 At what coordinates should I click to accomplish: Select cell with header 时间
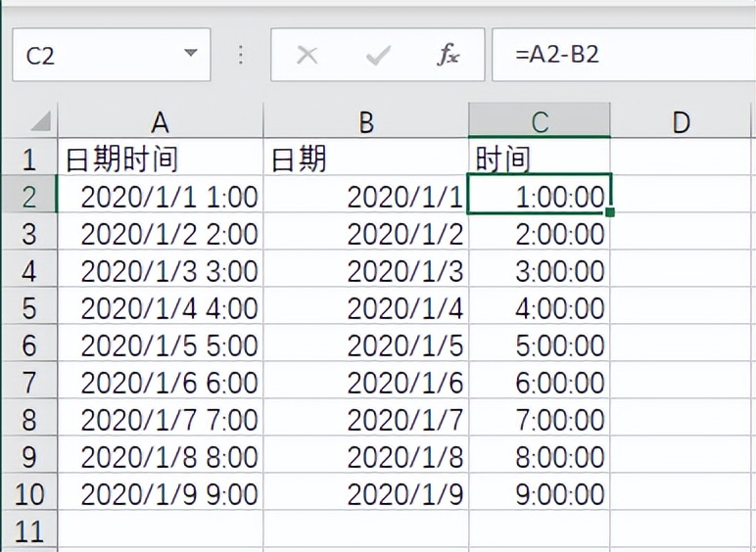[540, 157]
